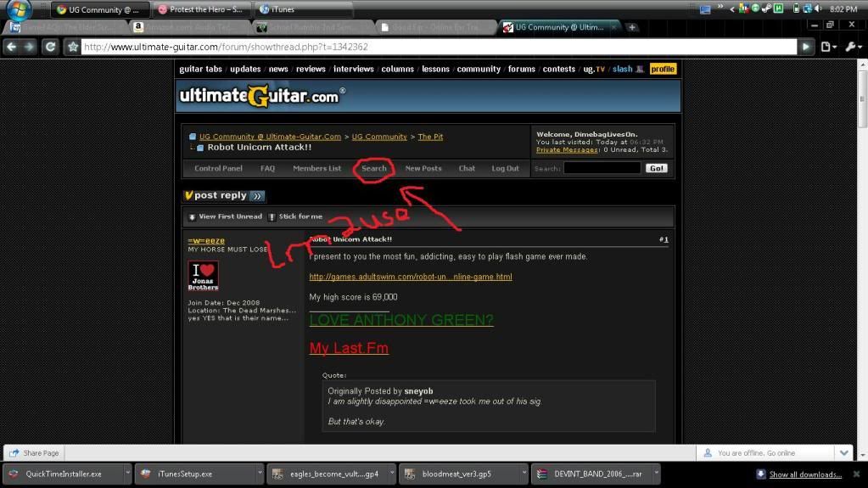Open the interviews section
The height and width of the screenshot is (488, 868).
tap(353, 70)
